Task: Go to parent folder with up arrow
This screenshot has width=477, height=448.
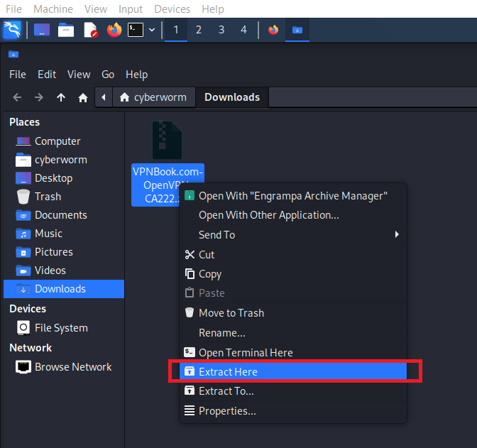Action: click(61, 97)
